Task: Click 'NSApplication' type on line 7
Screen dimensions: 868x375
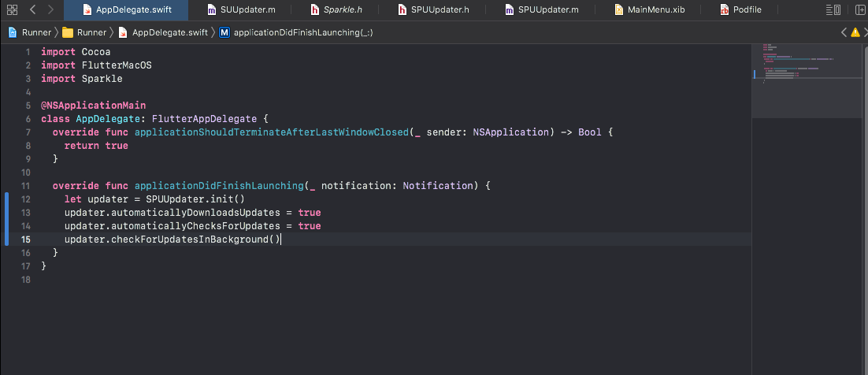Action: (x=510, y=132)
